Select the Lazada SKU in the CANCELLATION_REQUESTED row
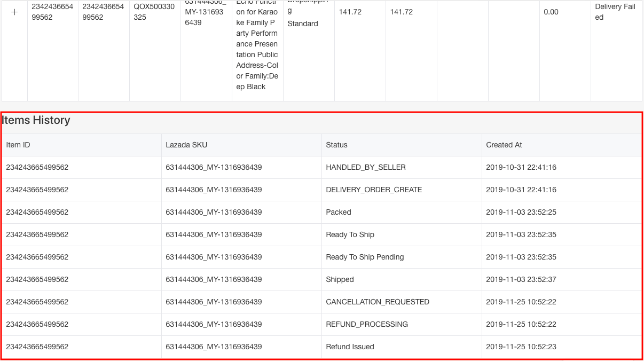 click(214, 302)
